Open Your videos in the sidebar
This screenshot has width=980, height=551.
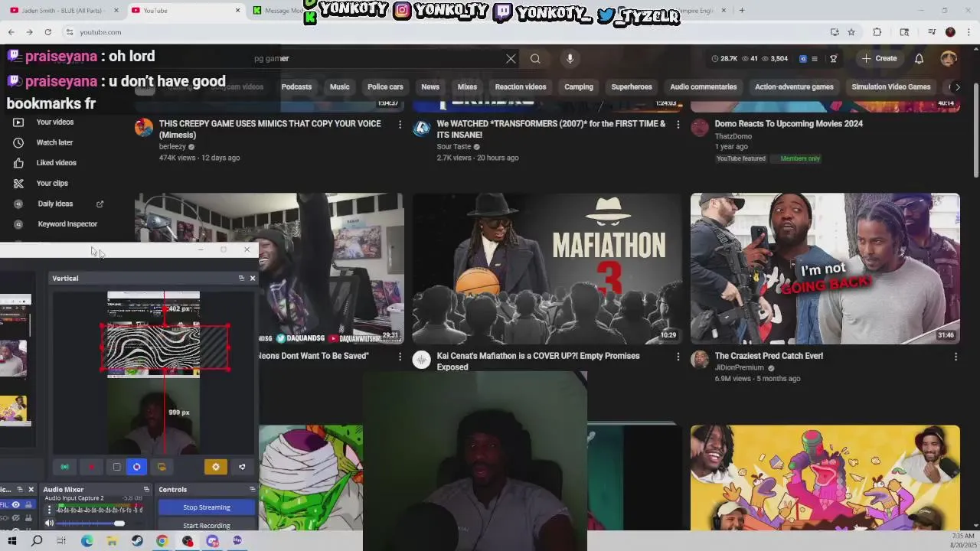coord(55,122)
